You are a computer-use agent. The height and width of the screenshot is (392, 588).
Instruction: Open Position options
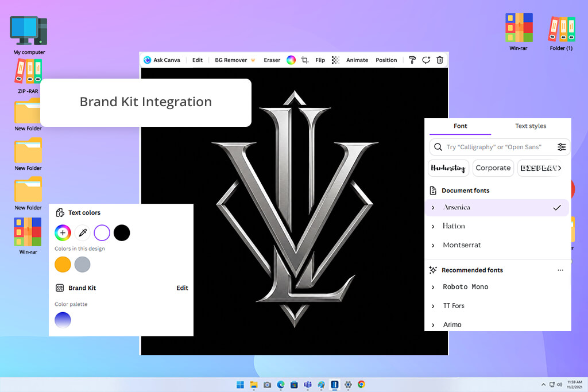386,60
